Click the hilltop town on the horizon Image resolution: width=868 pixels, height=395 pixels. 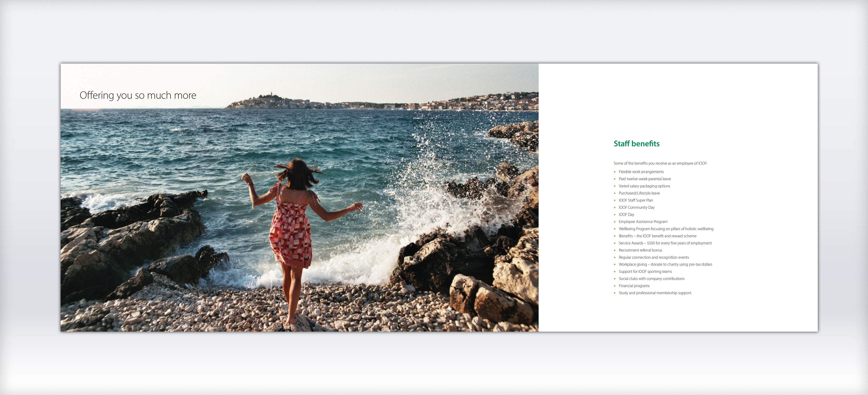[x=266, y=101]
